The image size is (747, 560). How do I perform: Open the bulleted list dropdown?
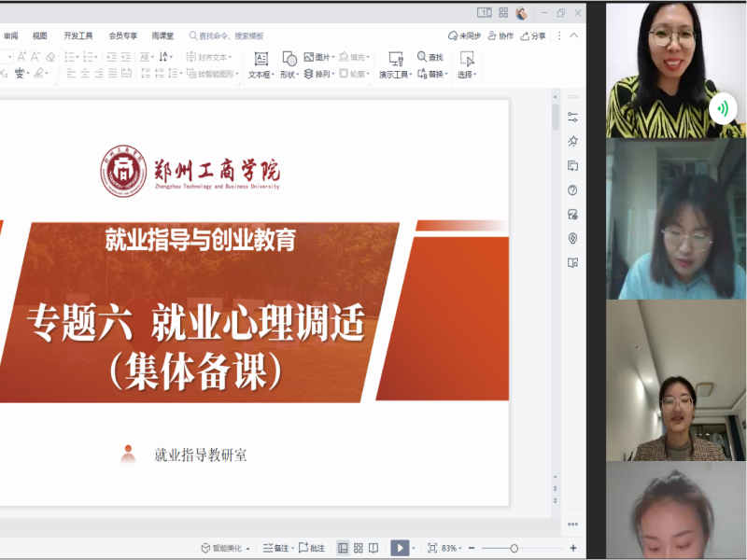72,57
